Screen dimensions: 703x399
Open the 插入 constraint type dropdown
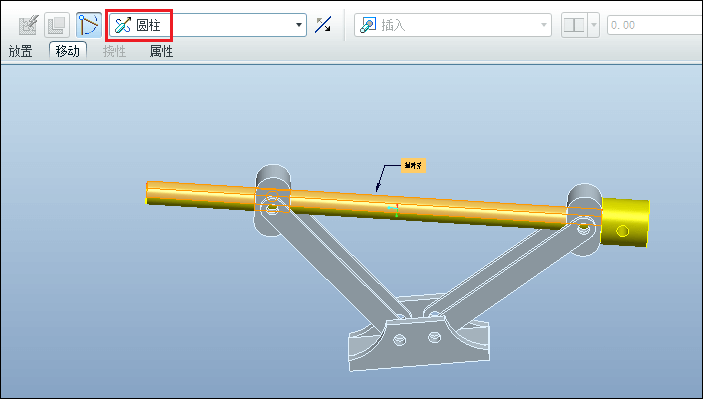pos(453,25)
